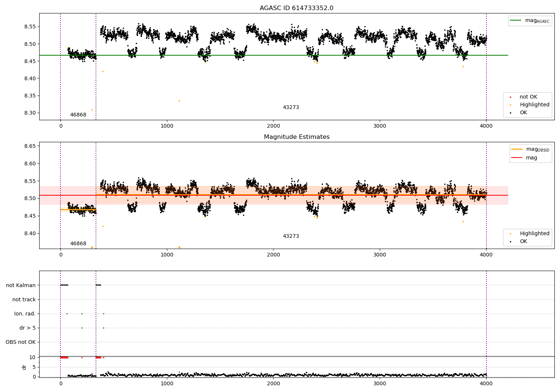Click y-axis tick 8.40 in top plot
This screenshot has height=392, width=560.
pos(30,79)
